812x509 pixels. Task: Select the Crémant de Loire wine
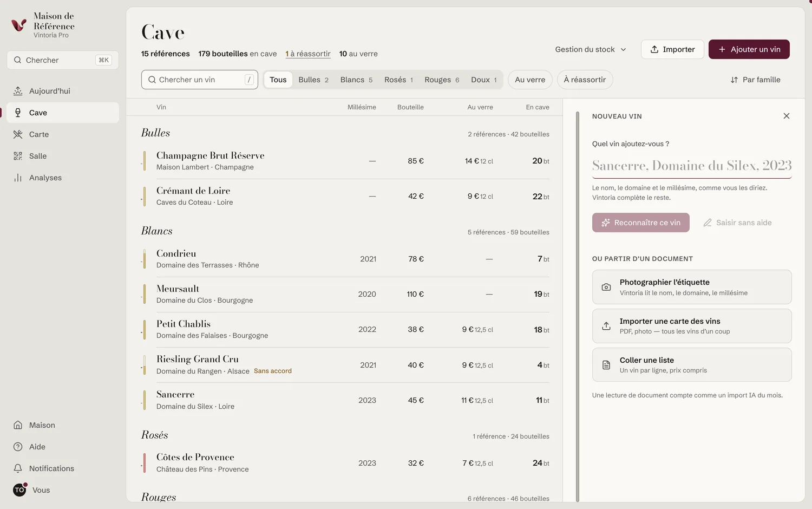point(345,196)
